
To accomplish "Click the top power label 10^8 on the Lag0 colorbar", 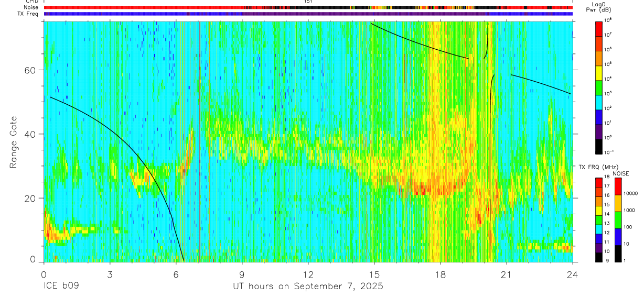I will [608, 20].
